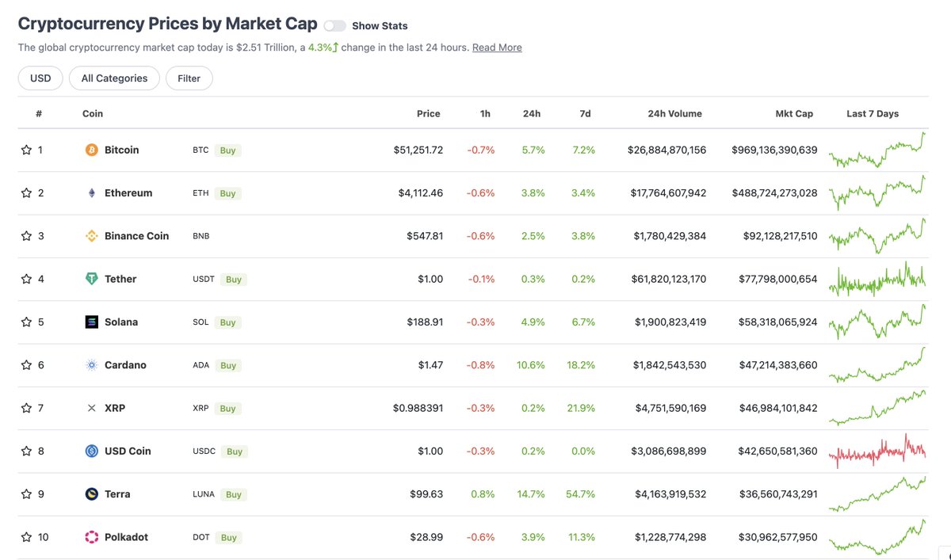Add Cardano to favorites via star
This screenshot has width=951, height=560.
(26, 365)
